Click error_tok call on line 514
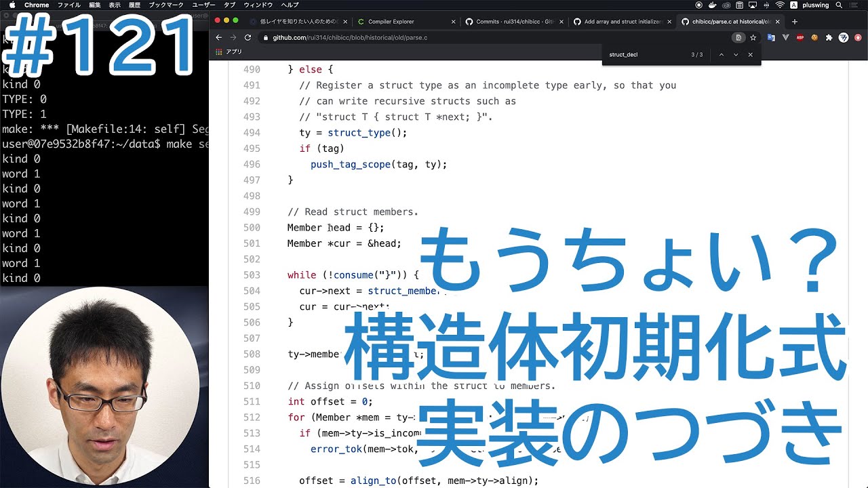The width and height of the screenshot is (868, 488). [x=336, y=449]
